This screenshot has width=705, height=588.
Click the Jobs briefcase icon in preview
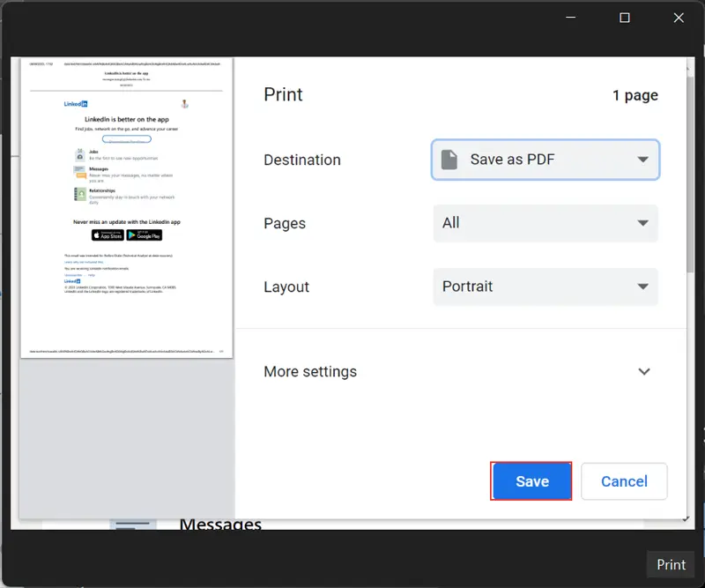80,154
